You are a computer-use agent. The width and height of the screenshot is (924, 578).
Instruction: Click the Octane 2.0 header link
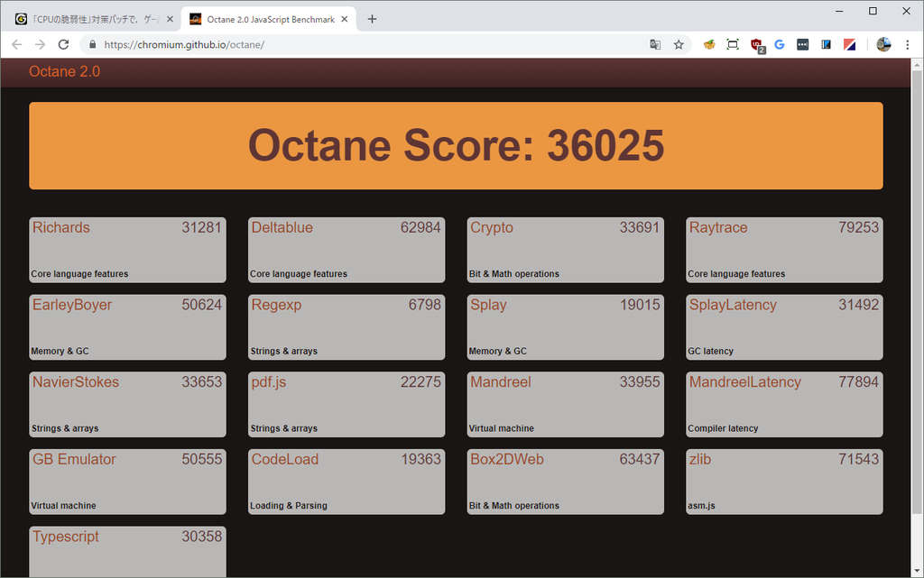pos(64,72)
